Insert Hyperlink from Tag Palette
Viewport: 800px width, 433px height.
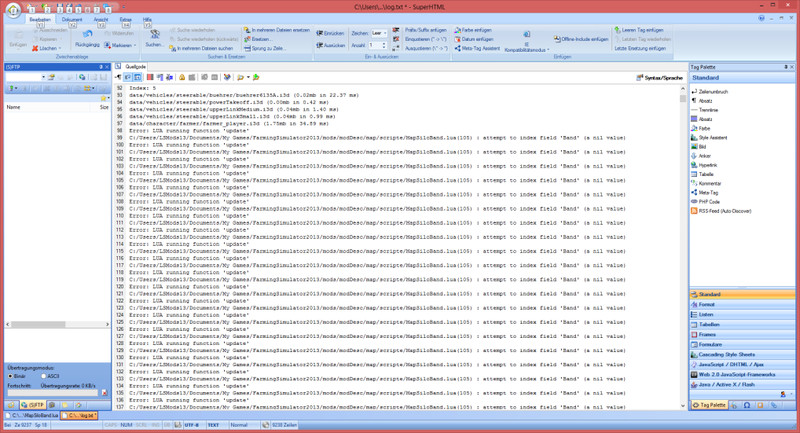[x=704, y=165]
